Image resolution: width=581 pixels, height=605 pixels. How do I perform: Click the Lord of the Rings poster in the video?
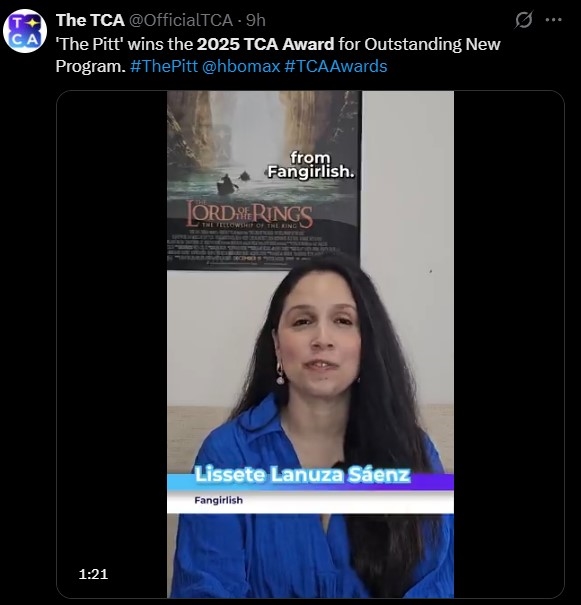pyautogui.click(x=264, y=180)
